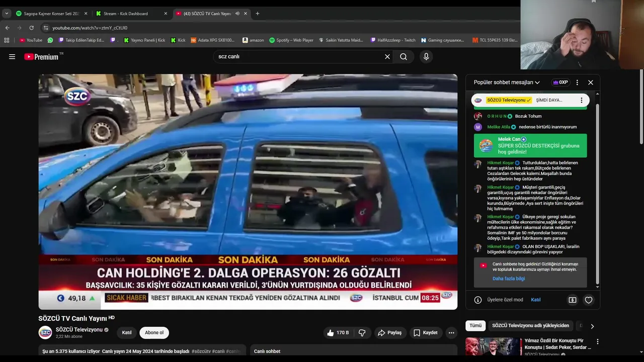Open the WhatsApp bookmark icon
Image resolution: width=644 pixels, height=362 pixels.
(x=50, y=40)
